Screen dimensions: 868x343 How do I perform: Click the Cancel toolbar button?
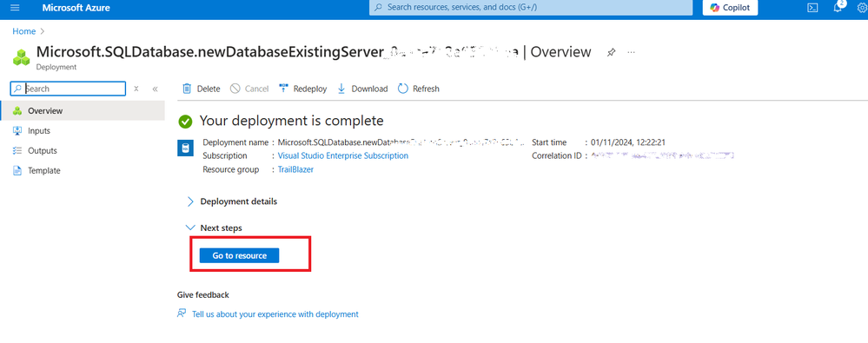[x=249, y=89]
